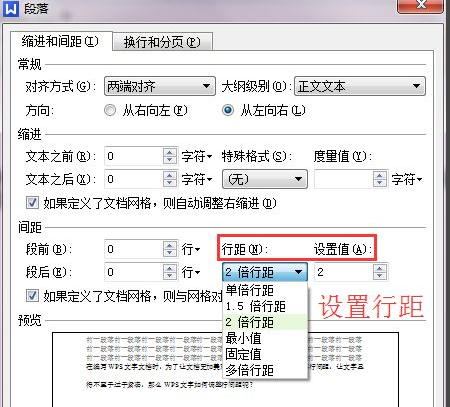Toggle 与网格对齐 checkbox
450x407 pixels.
pyautogui.click(x=32, y=295)
